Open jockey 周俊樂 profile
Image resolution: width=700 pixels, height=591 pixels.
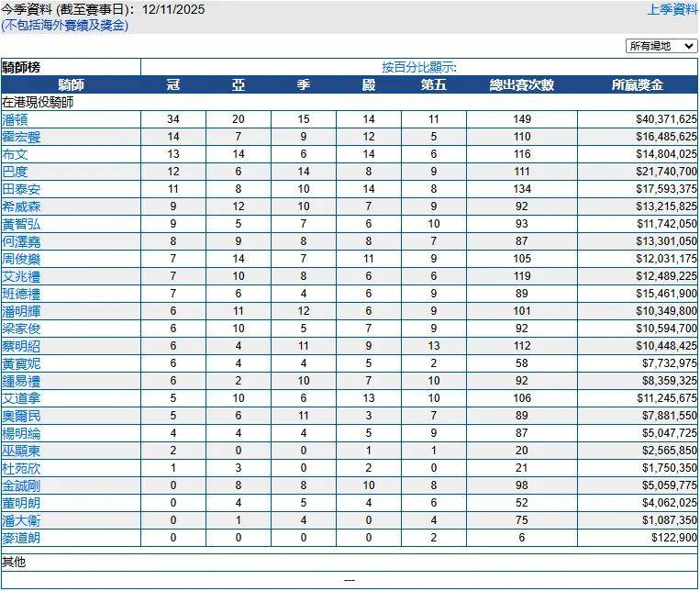21,259
